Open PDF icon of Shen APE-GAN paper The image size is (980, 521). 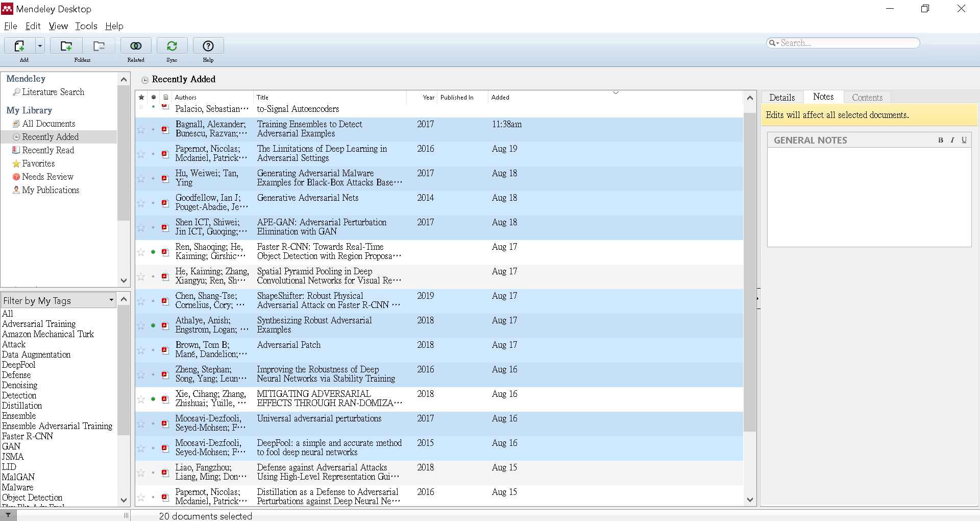[165, 227]
